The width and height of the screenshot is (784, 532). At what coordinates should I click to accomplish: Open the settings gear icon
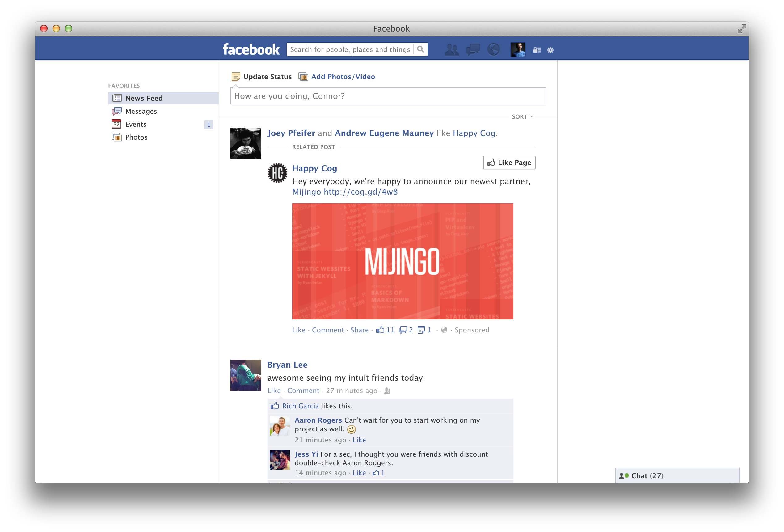pos(550,50)
